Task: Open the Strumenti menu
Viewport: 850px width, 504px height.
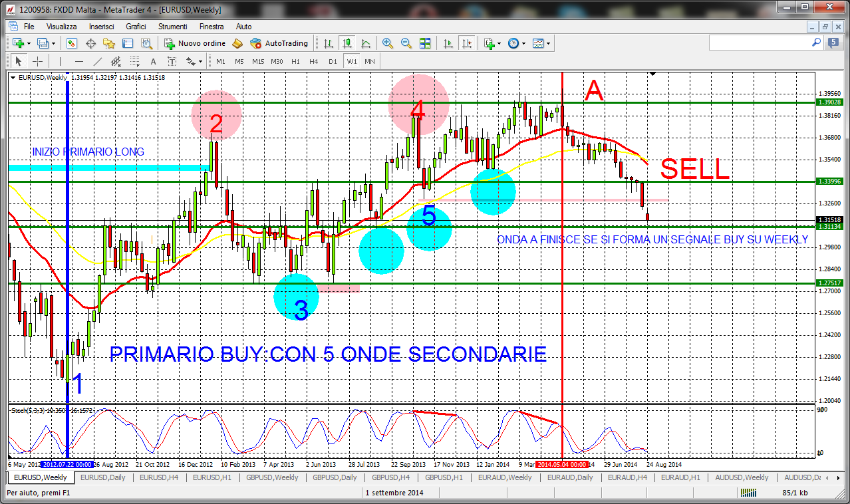Action: [172, 27]
